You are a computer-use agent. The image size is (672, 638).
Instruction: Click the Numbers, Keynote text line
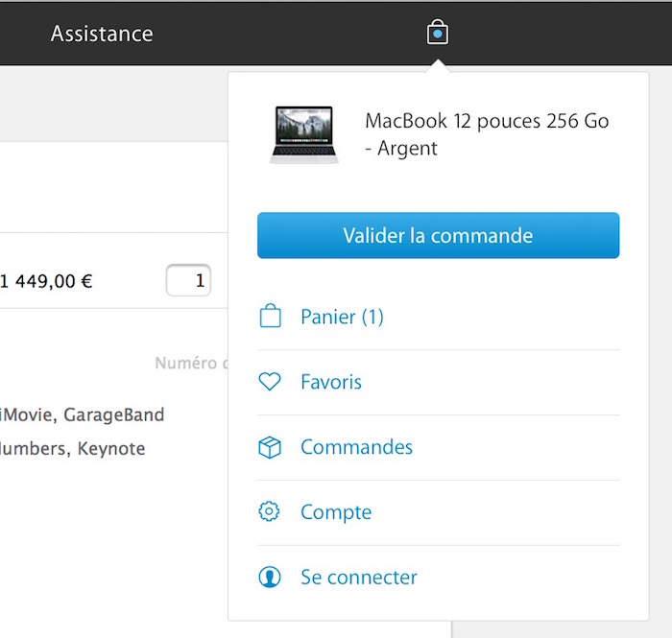click(x=72, y=449)
